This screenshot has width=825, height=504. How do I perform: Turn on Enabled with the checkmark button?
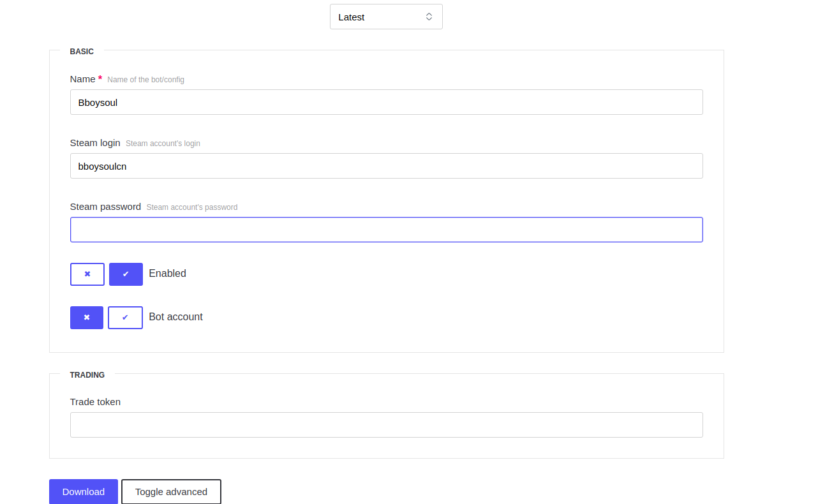[x=126, y=274]
